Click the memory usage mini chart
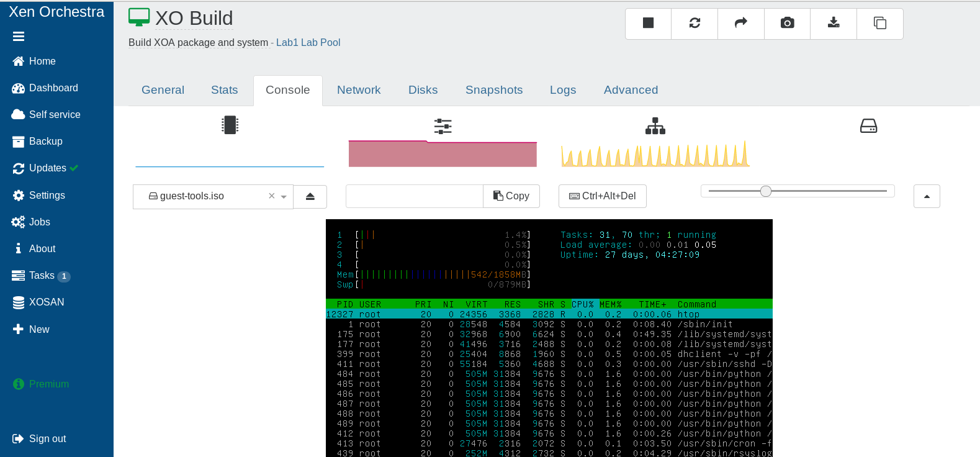 pyautogui.click(x=443, y=154)
